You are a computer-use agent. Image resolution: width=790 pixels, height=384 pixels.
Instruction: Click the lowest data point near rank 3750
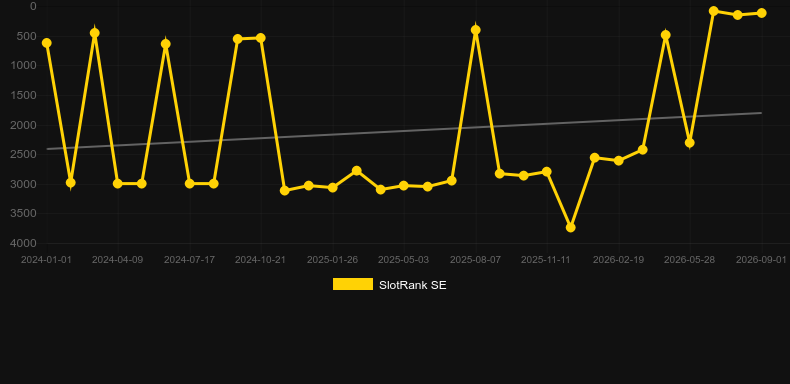click(570, 228)
